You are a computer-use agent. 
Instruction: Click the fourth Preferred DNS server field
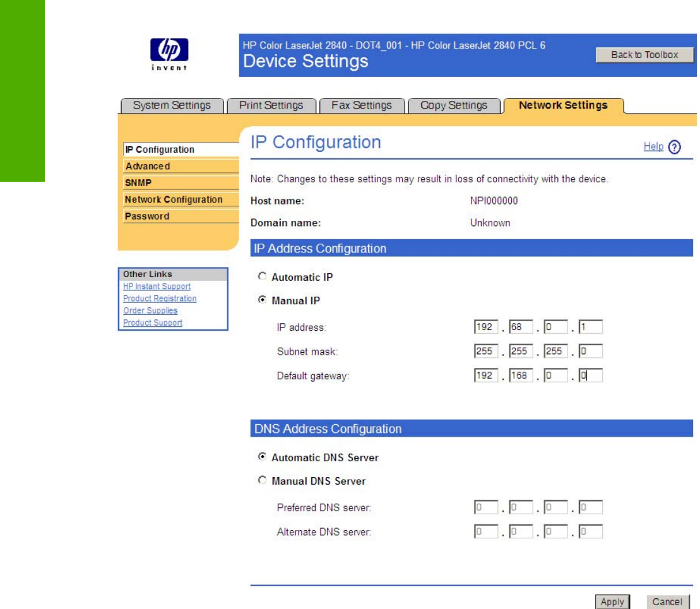click(x=591, y=507)
